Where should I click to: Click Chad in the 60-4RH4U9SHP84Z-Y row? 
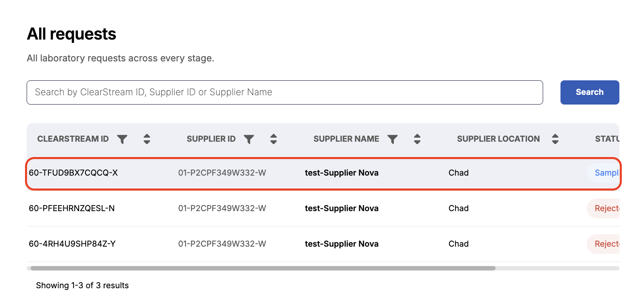click(459, 244)
